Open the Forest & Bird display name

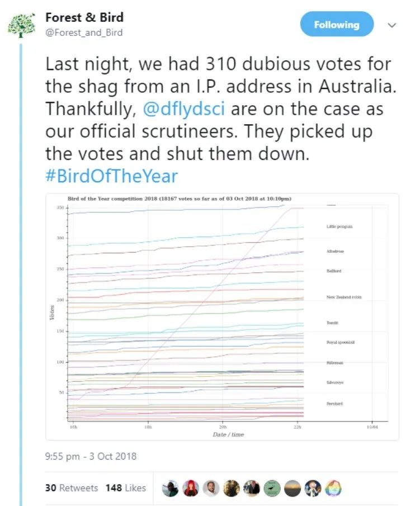pyautogui.click(x=84, y=17)
